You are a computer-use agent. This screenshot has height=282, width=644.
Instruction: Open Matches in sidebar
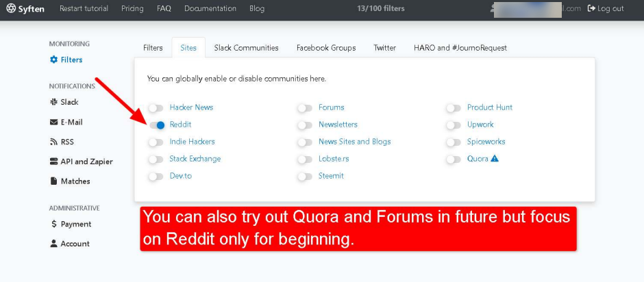pos(71,181)
